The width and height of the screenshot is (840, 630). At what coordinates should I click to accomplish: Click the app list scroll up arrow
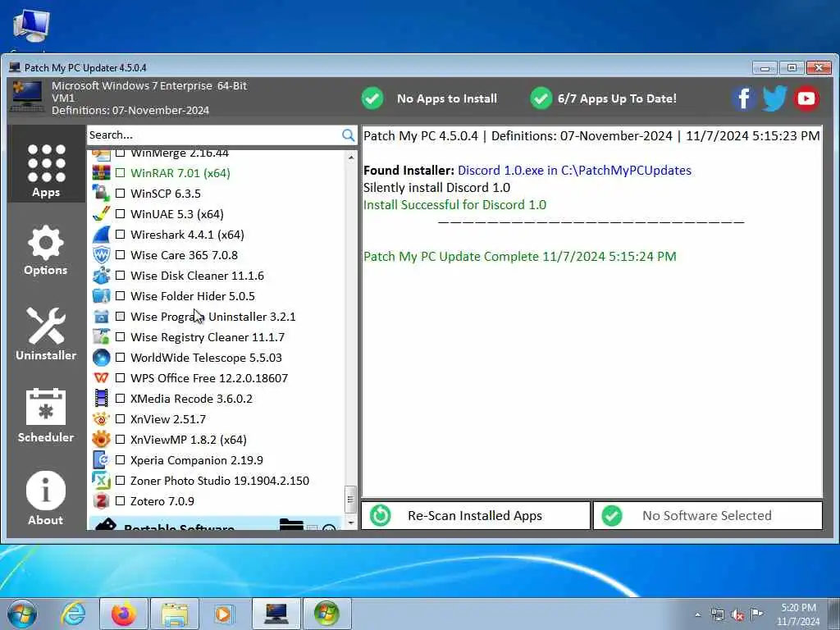pyautogui.click(x=351, y=157)
